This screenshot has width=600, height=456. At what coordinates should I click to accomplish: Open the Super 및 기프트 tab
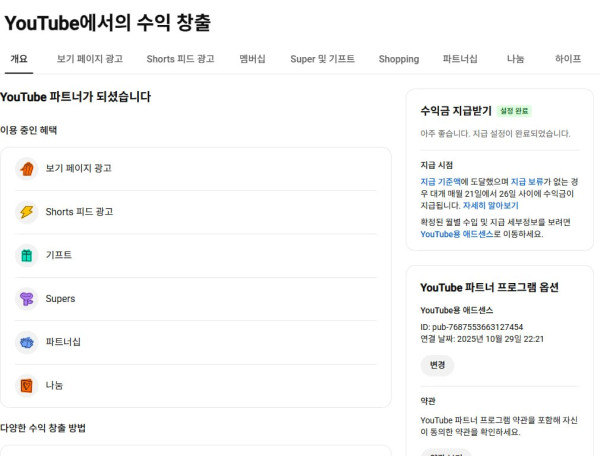[322, 59]
